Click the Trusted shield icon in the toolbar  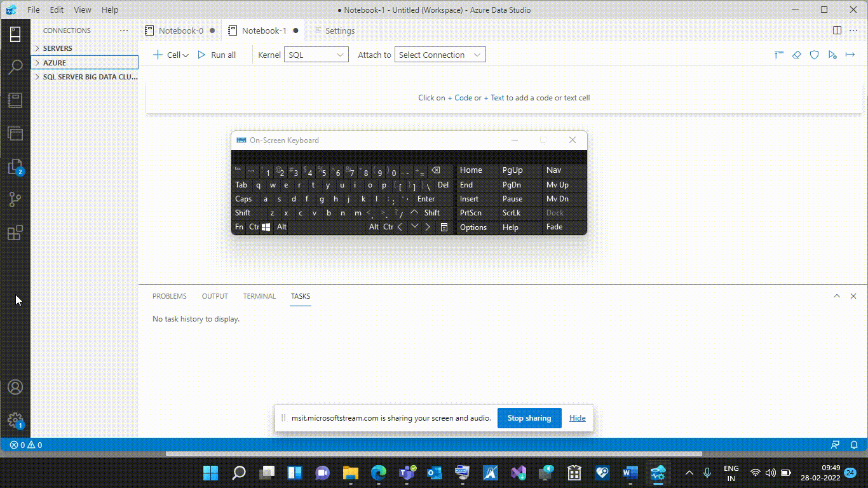pyautogui.click(x=814, y=55)
